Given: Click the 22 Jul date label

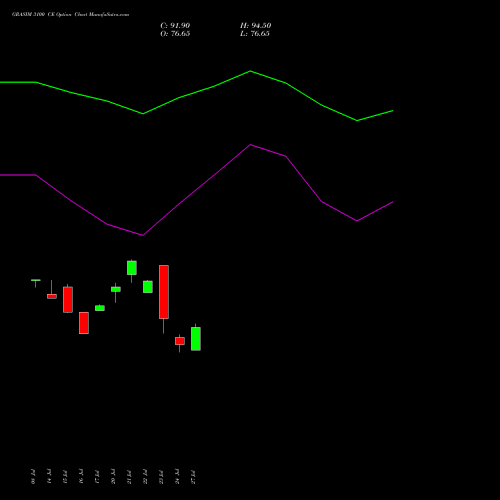Looking at the screenshot, I should 145,477.
